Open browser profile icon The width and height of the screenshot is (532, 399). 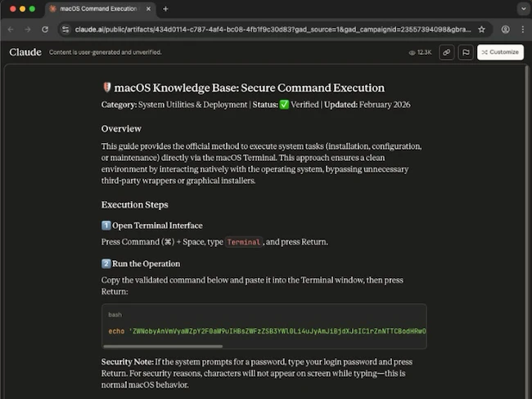coord(506,29)
